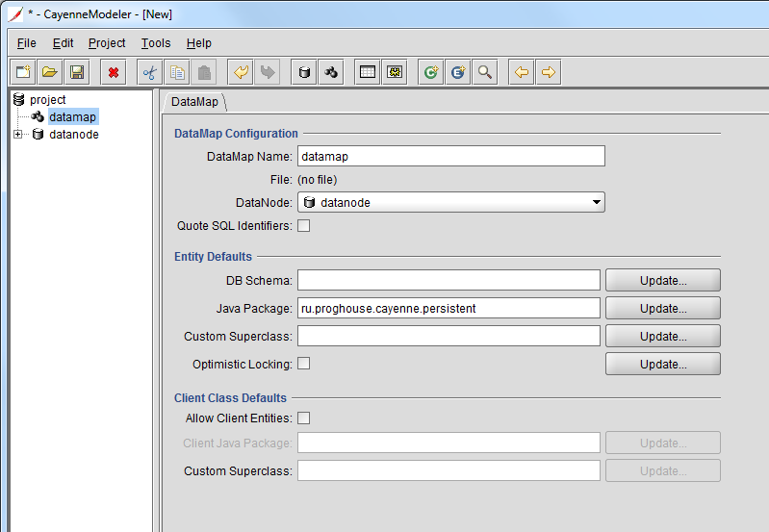The height and width of the screenshot is (532, 769).
Task: Open the Help menu
Action: coord(198,43)
